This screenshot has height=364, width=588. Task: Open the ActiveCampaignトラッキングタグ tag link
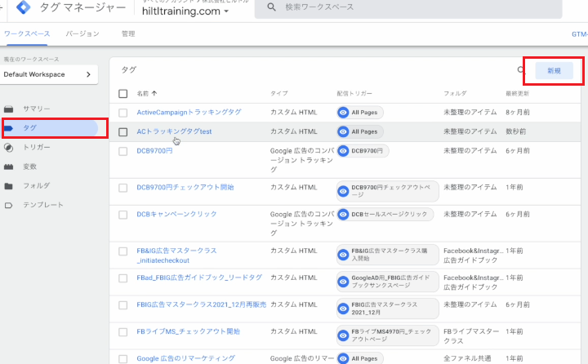click(x=189, y=112)
